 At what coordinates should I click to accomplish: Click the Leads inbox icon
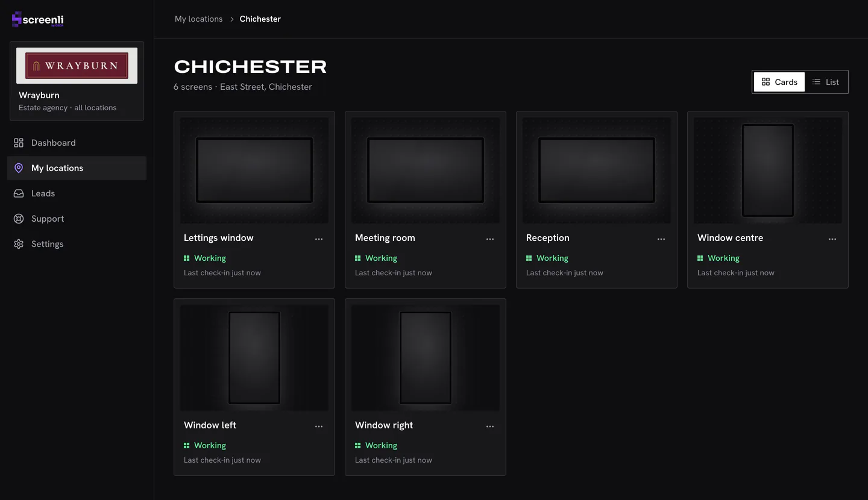[x=19, y=193]
